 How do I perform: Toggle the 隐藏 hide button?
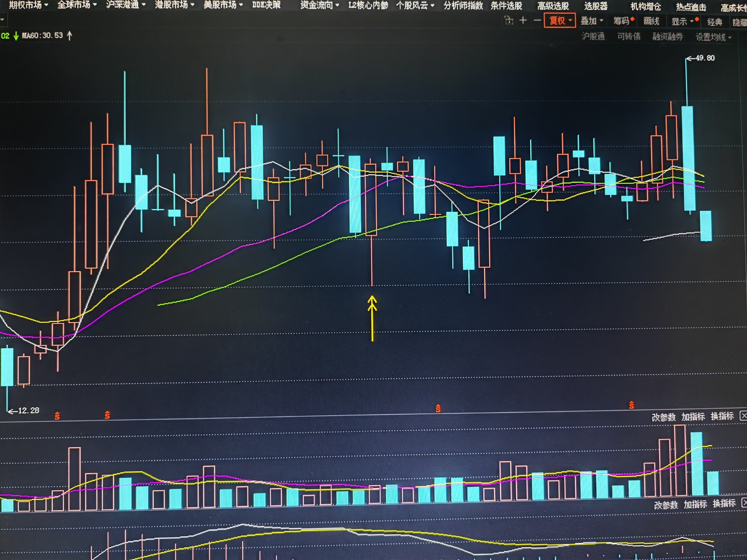coord(740,22)
